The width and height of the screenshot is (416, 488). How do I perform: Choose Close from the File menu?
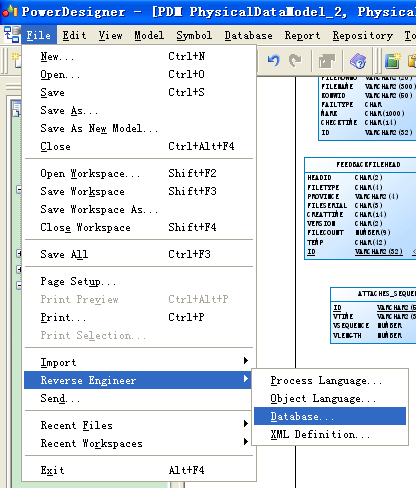click(138, 146)
